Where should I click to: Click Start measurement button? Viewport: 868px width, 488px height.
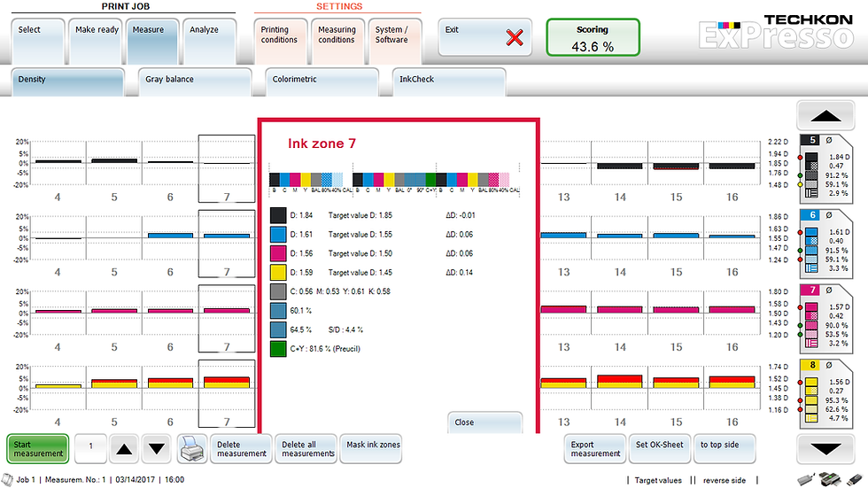pyautogui.click(x=38, y=449)
